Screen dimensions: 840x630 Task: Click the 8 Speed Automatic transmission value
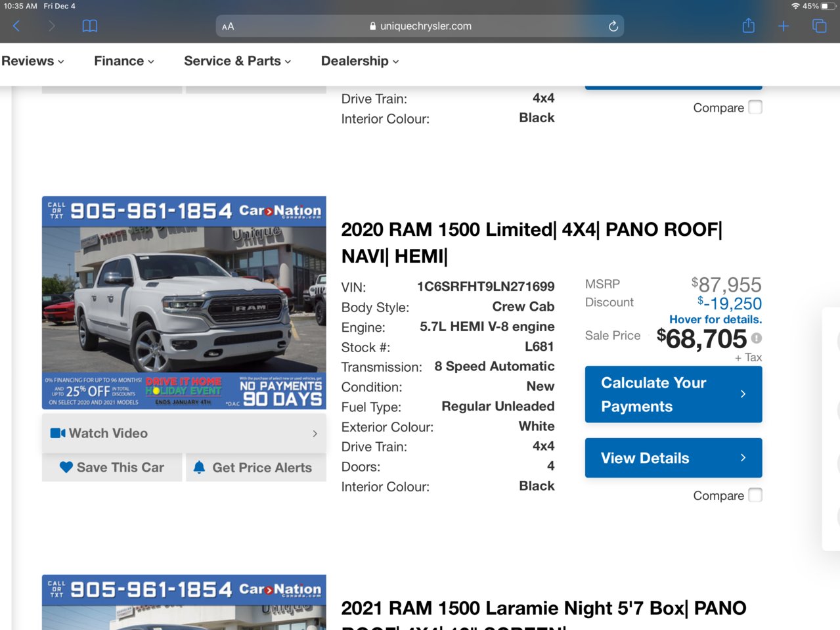point(494,366)
